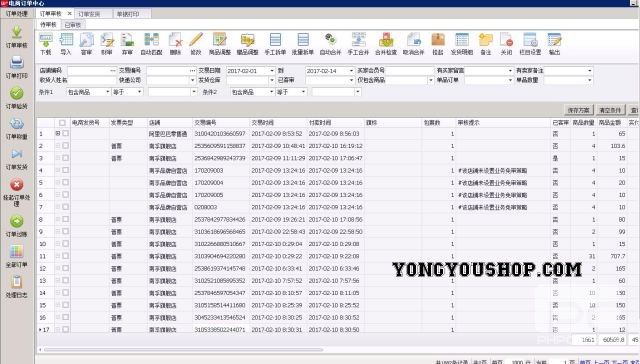
Task: Open 订单称重 sidebar icon
Action: coord(17,128)
